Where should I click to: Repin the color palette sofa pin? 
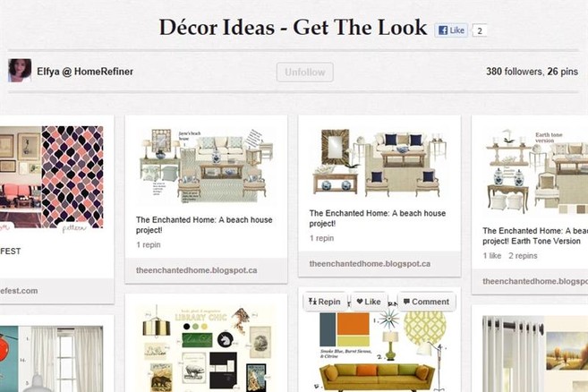click(x=325, y=302)
